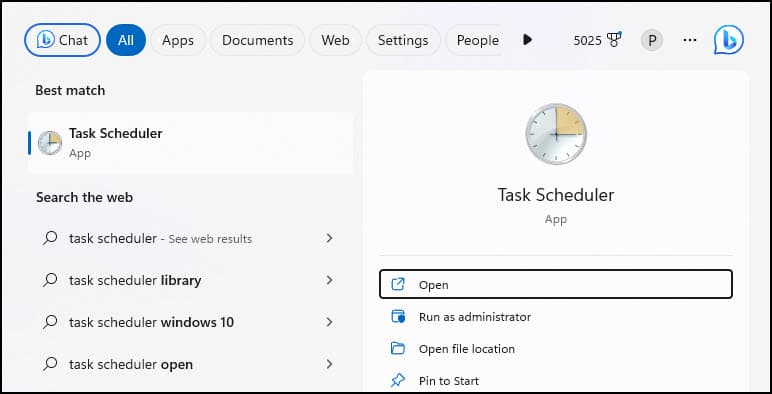This screenshot has height=394, width=772.
Task: Choose Open file location
Action: (556, 349)
